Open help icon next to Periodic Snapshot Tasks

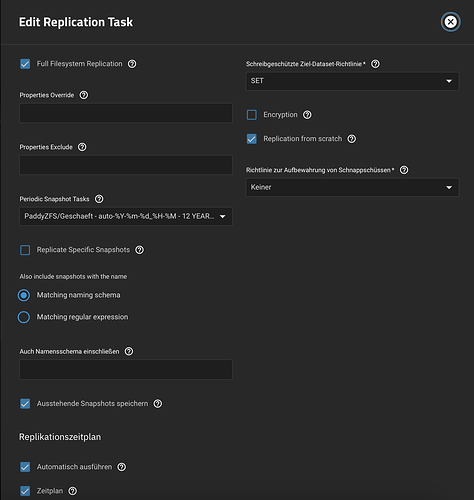pos(99,199)
